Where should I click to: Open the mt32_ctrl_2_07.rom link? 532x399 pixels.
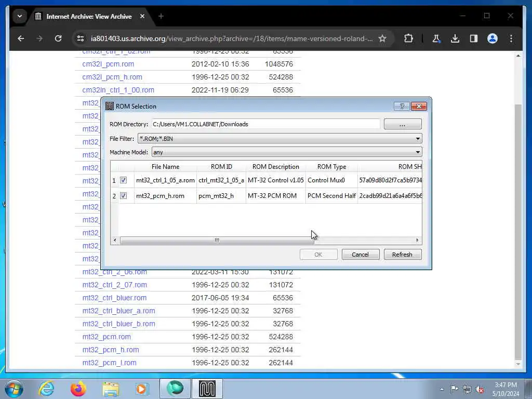(115, 285)
